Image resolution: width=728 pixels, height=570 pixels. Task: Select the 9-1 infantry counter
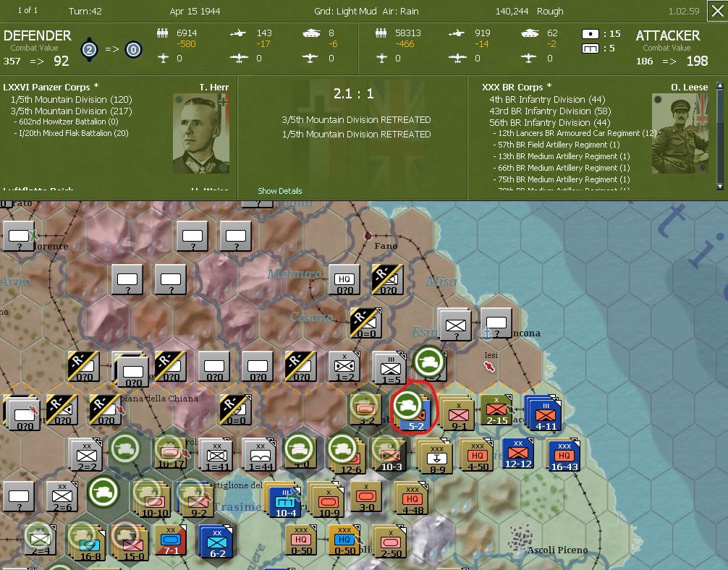click(459, 413)
